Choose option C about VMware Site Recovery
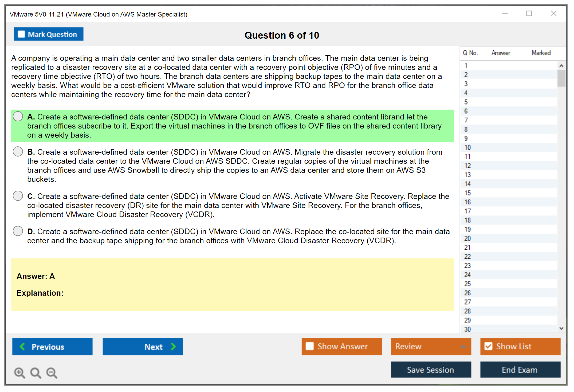This screenshot has width=574, height=392. click(x=18, y=196)
